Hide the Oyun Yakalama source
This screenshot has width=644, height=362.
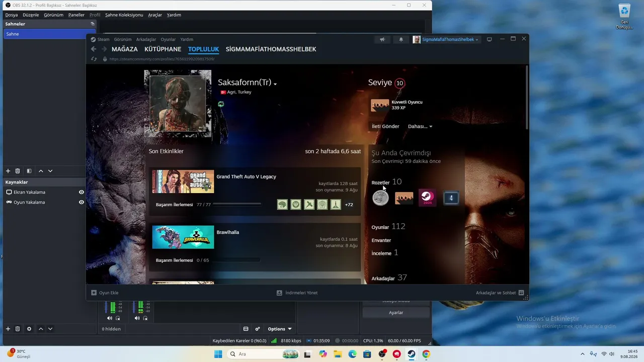[82, 202]
